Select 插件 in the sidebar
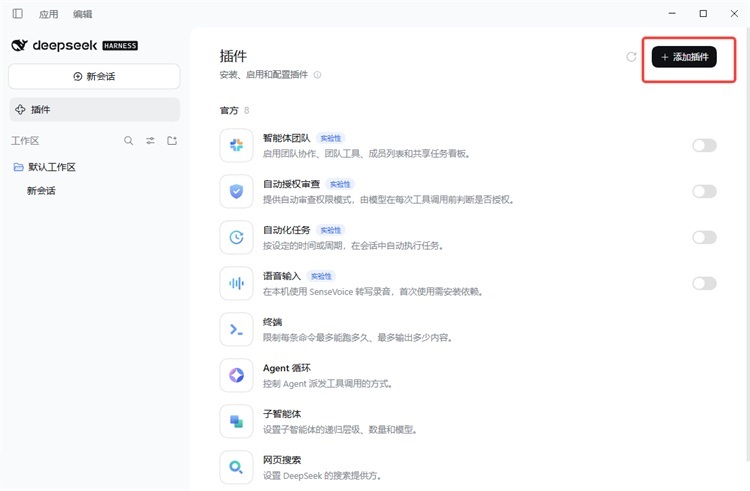The image size is (750, 491). pyautogui.click(x=94, y=109)
